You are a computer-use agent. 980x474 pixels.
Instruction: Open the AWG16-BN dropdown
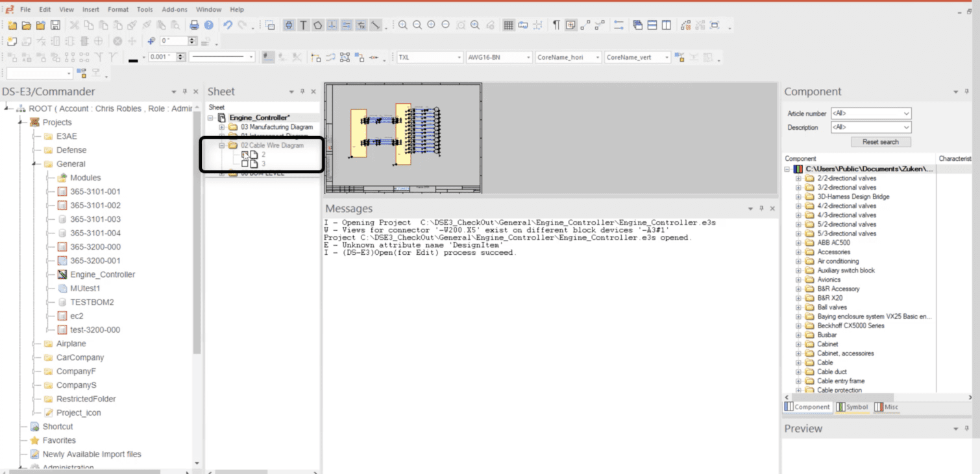click(528, 57)
